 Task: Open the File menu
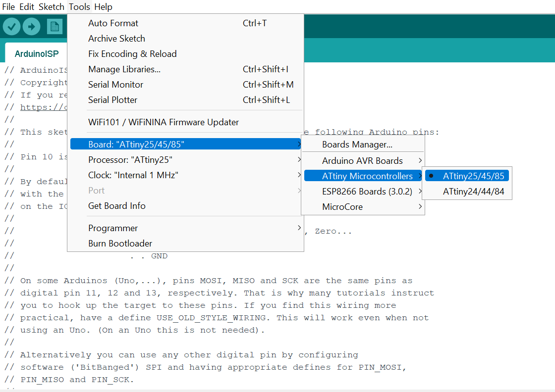pos(8,7)
